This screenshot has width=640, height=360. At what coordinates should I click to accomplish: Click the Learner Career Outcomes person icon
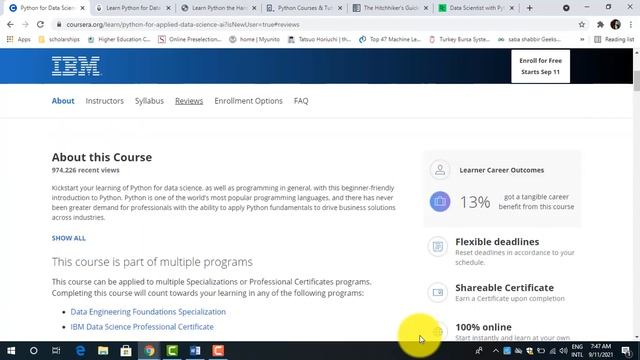[x=440, y=169]
